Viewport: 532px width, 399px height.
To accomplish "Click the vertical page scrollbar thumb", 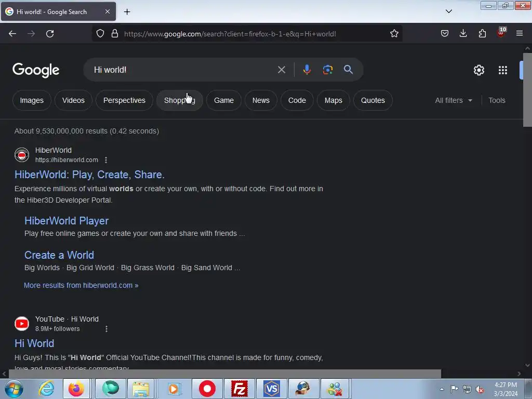I will pos(527,90).
